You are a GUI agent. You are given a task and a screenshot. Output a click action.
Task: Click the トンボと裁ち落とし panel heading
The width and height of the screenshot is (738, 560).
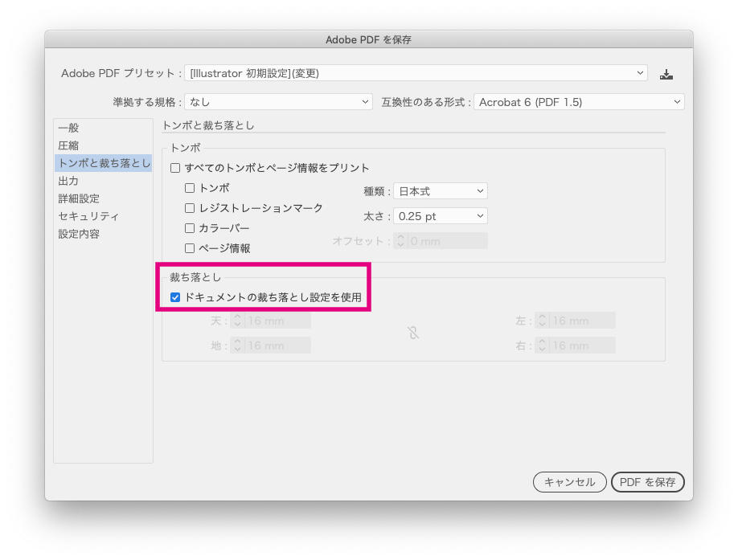pyautogui.click(x=208, y=125)
